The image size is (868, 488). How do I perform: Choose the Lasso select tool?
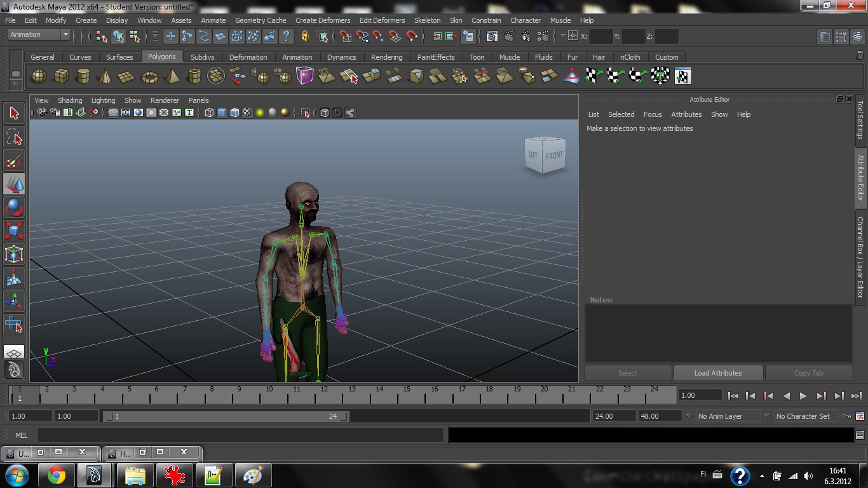(x=14, y=137)
